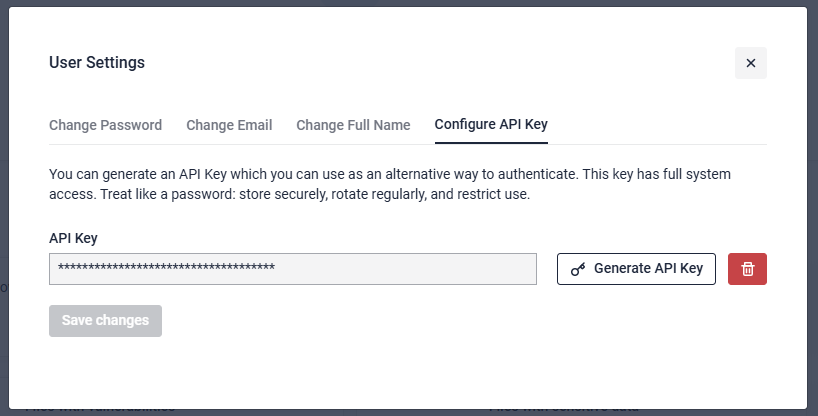Focus the masked API Key field
Viewport: 818px width, 416px height.
[x=292, y=269]
